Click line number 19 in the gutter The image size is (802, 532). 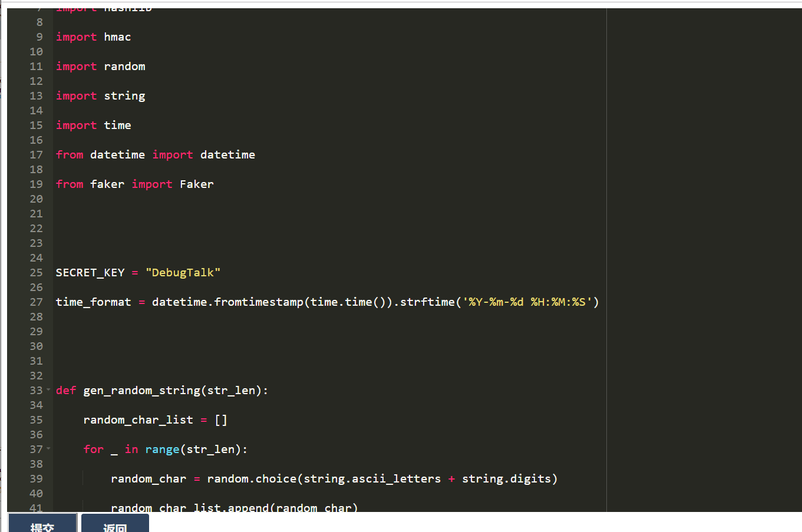point(37,184)
